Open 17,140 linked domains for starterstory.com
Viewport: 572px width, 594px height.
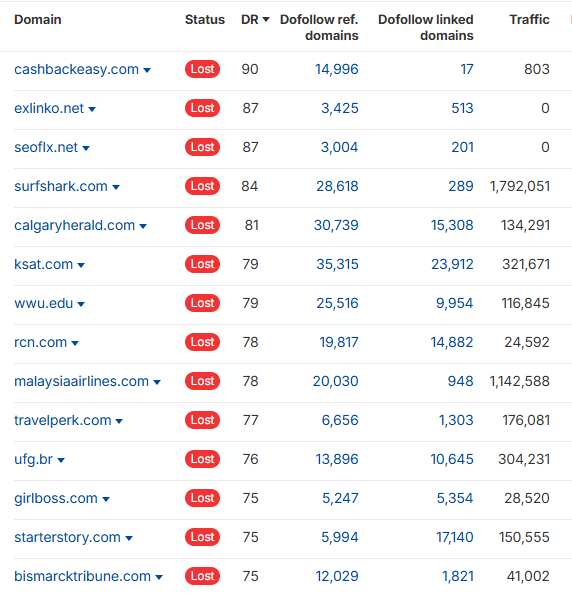pyautogui.click(x=455, y=538)
